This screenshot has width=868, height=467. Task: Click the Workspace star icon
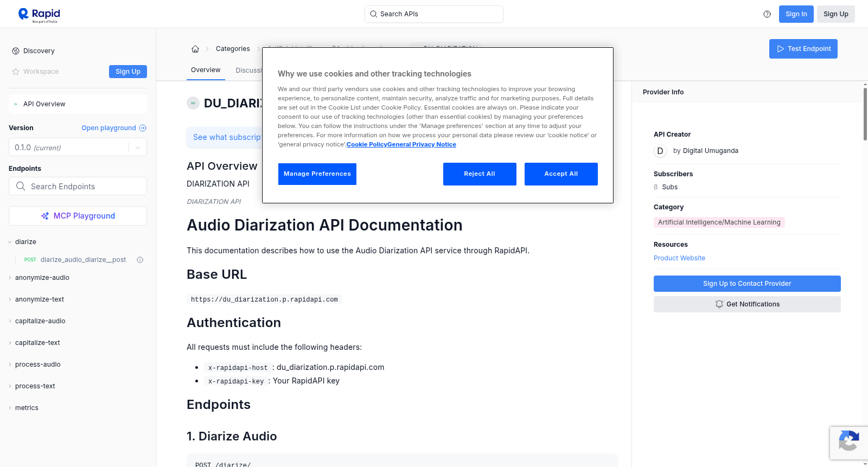click(x=16, y=72)
